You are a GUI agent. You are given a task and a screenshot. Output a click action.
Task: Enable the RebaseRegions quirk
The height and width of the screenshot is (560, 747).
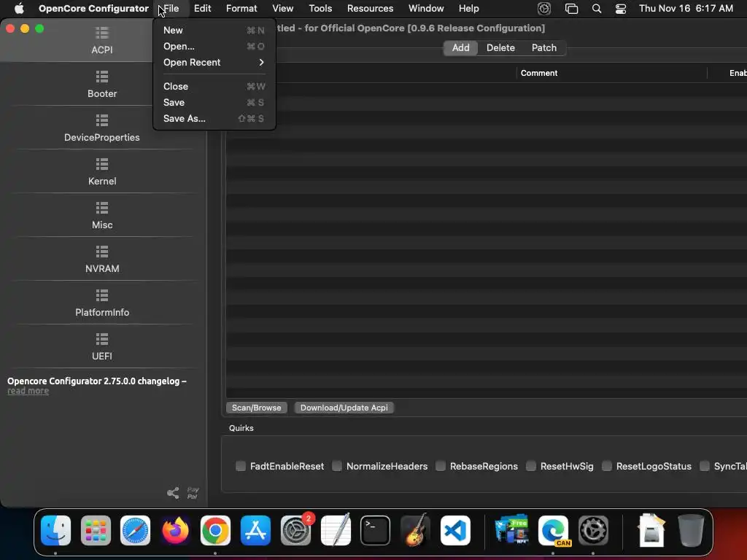coord(441,466)
